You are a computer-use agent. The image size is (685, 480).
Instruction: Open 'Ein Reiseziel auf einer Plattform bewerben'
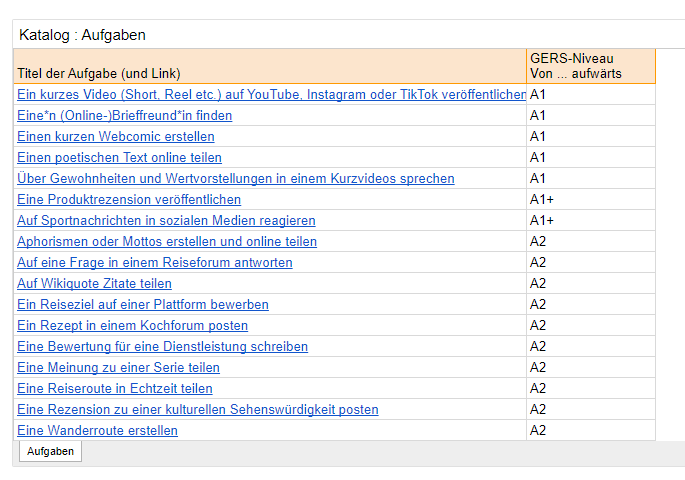pos(142,305)
